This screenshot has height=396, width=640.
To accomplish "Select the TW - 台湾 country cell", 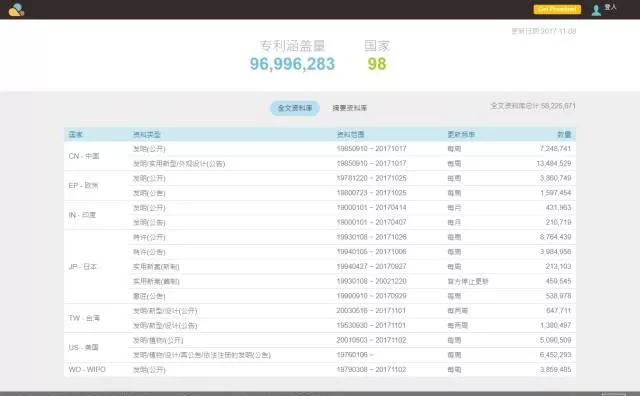I will [x=96, y=318].
